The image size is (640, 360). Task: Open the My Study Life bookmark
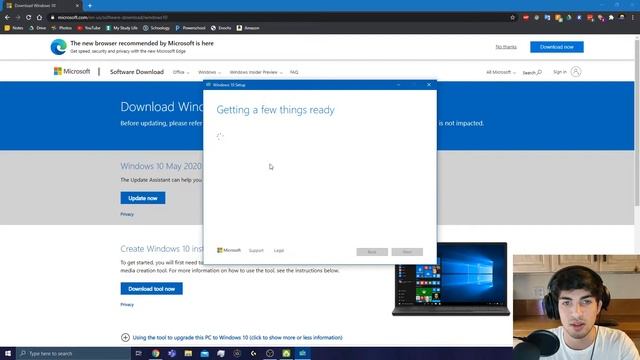[122, 28]
